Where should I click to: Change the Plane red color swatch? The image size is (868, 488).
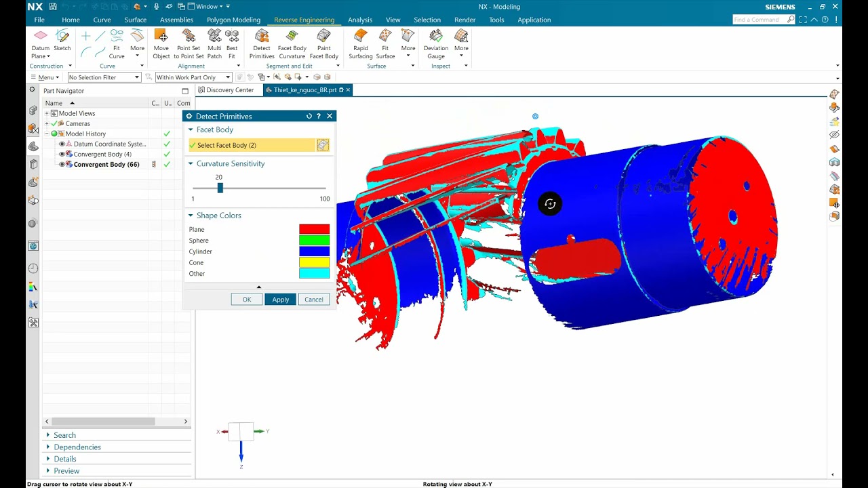[314, 229]
